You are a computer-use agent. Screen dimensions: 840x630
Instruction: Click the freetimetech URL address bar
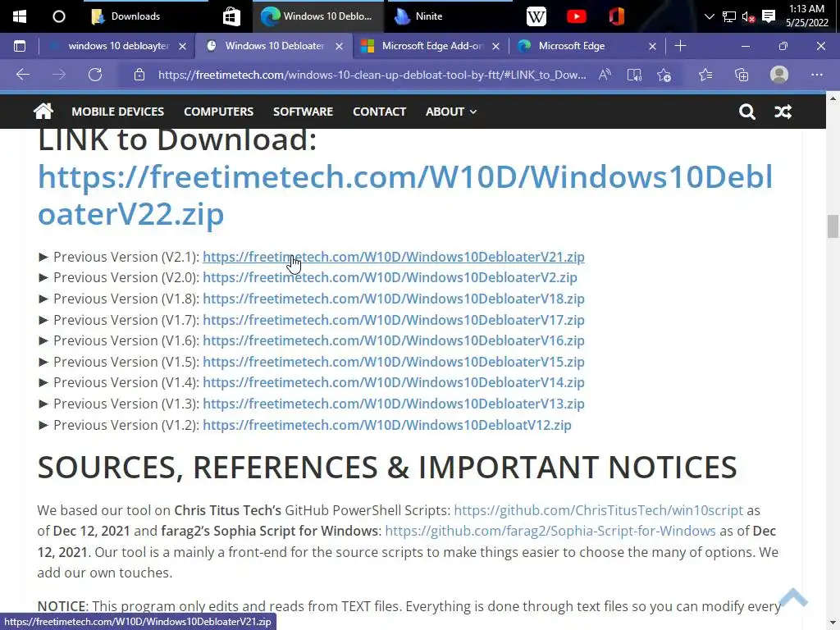(x=372, y=75)
